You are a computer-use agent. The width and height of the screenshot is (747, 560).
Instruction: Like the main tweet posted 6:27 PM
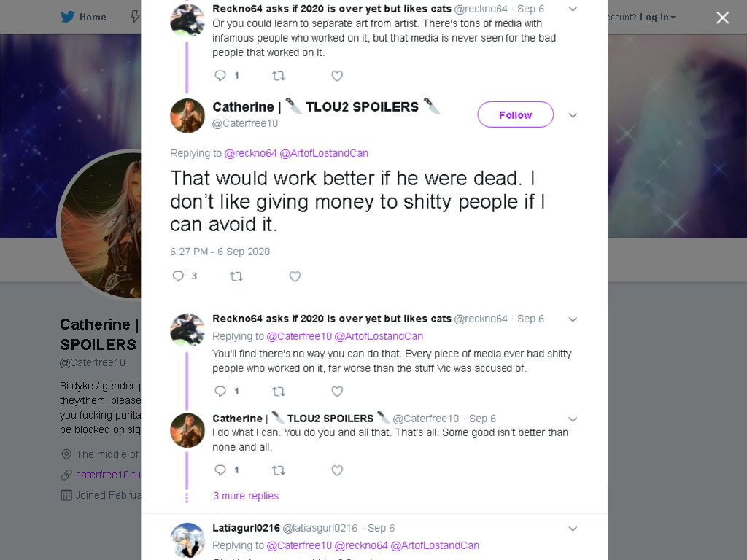pos(295,276)
